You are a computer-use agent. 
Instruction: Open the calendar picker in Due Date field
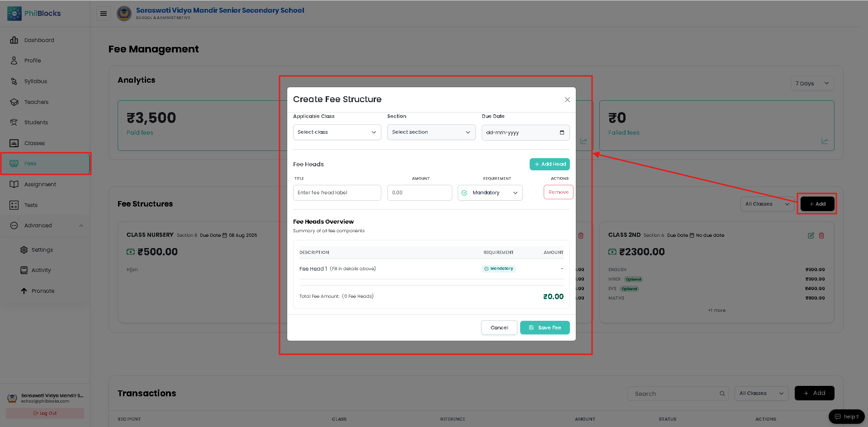click(x=562, y=132)
